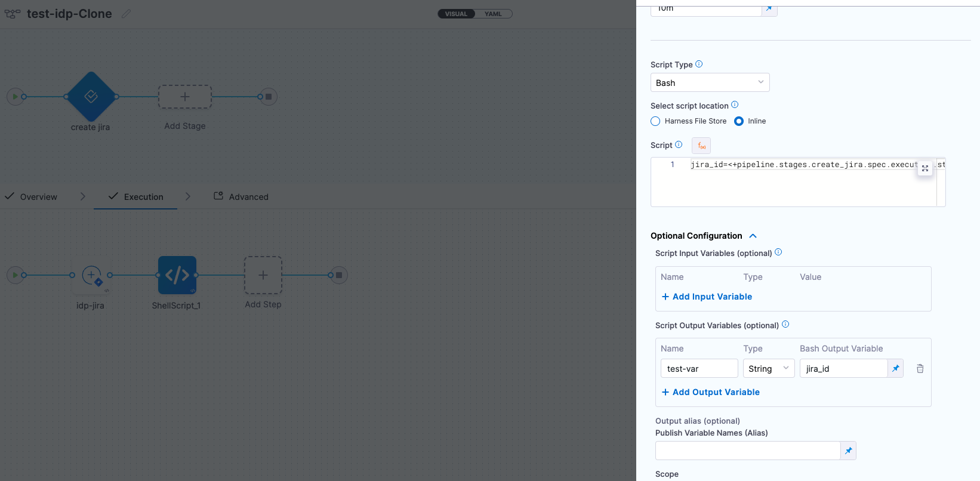Expand the script editor to fullscreen

click(x=925, y=168)
